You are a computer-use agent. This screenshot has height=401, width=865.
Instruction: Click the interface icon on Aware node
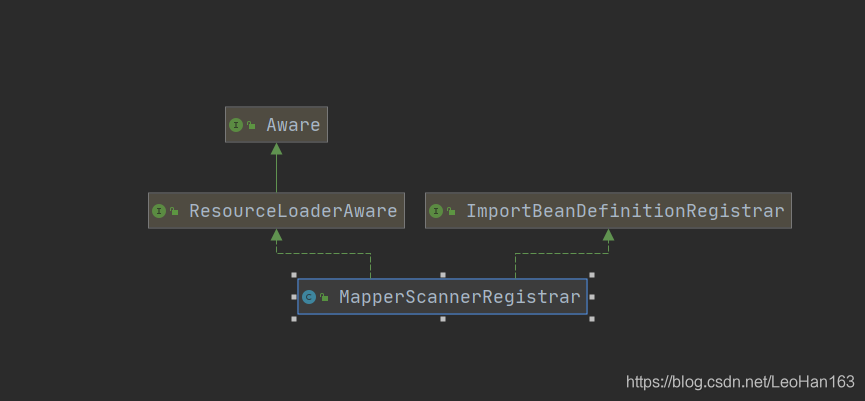pos(236,125)
